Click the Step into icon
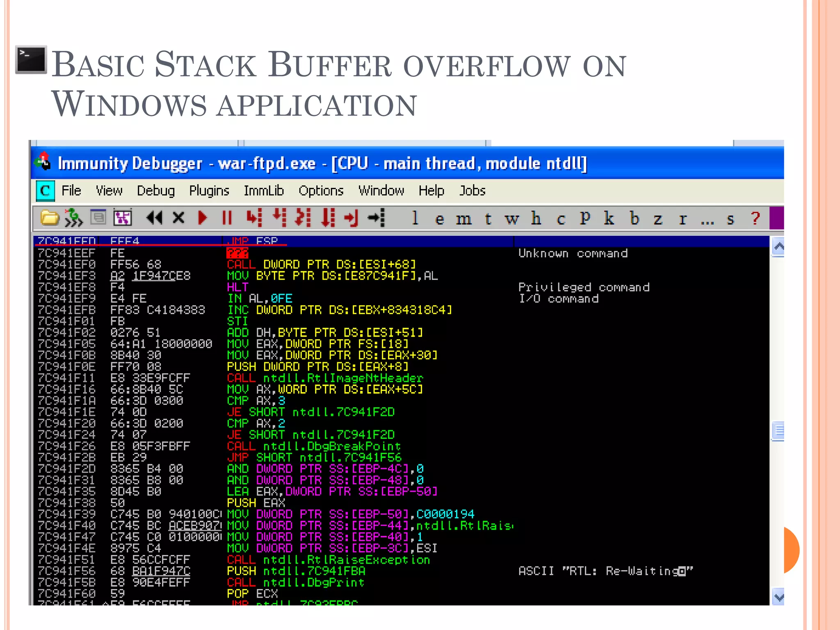The width and height of the screenshot is (840, 630). tap(254, 218)
